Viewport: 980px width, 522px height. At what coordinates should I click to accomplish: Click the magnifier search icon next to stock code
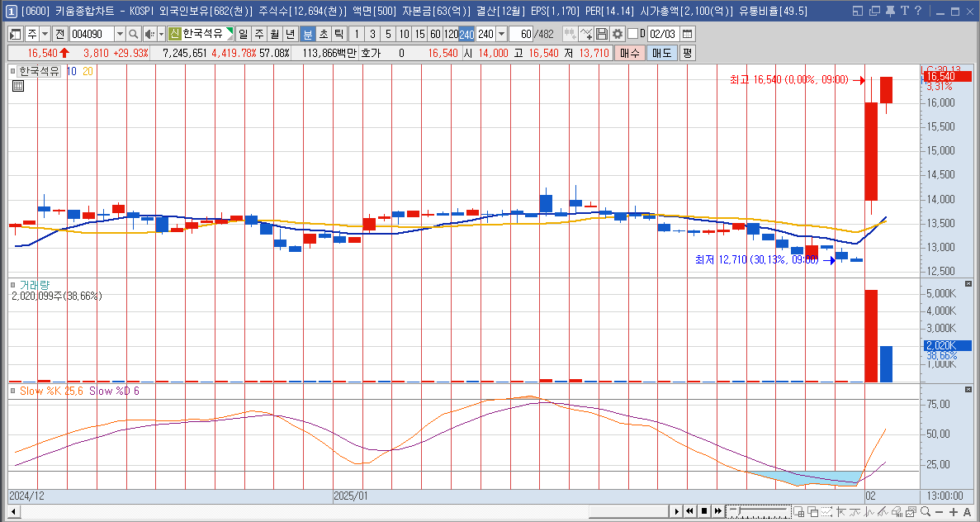(133, 34)
